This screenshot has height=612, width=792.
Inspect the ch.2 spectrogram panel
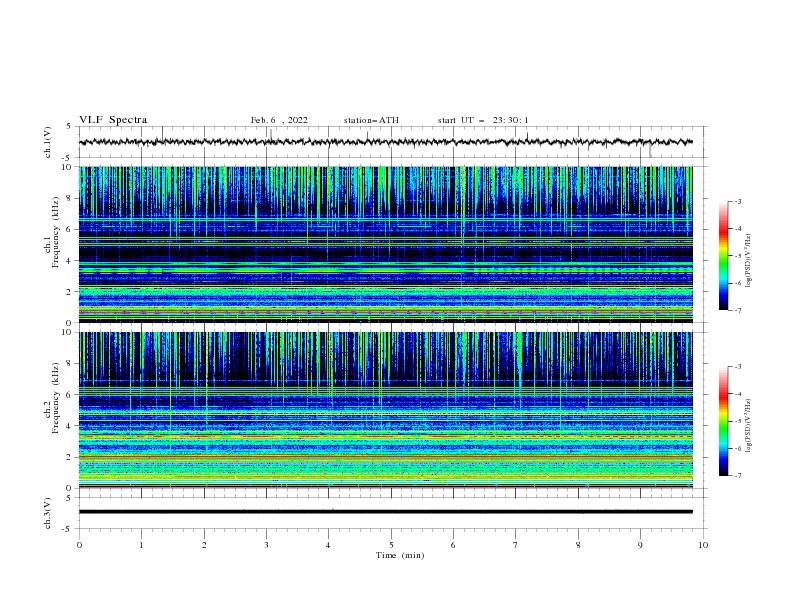tap(386, 410)
